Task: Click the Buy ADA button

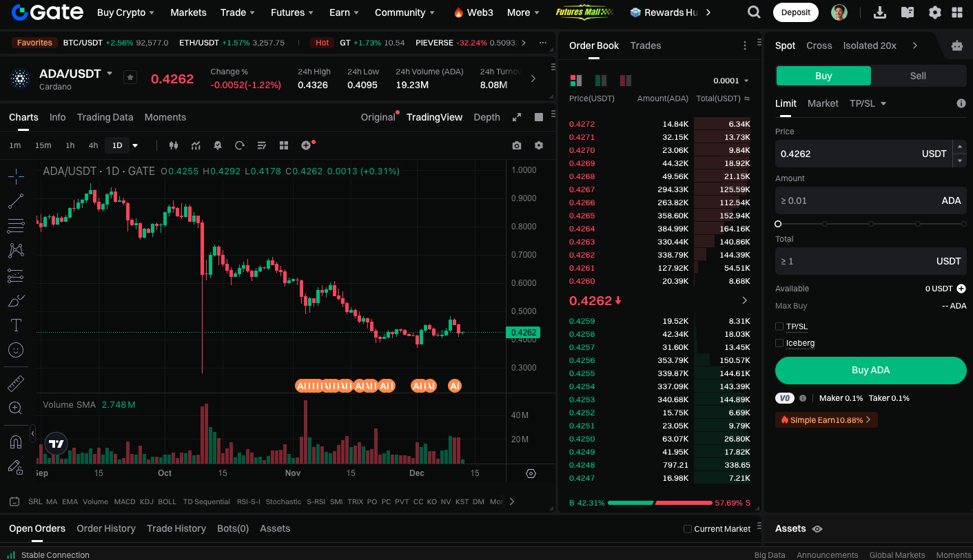Action: pyautogui.click(x=871, y=370)
